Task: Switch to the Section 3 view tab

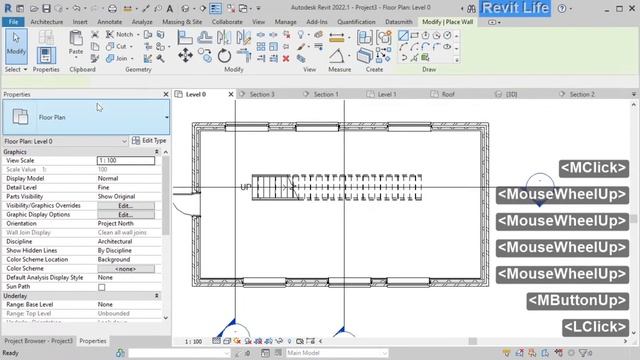Action: tap(262, 94)
